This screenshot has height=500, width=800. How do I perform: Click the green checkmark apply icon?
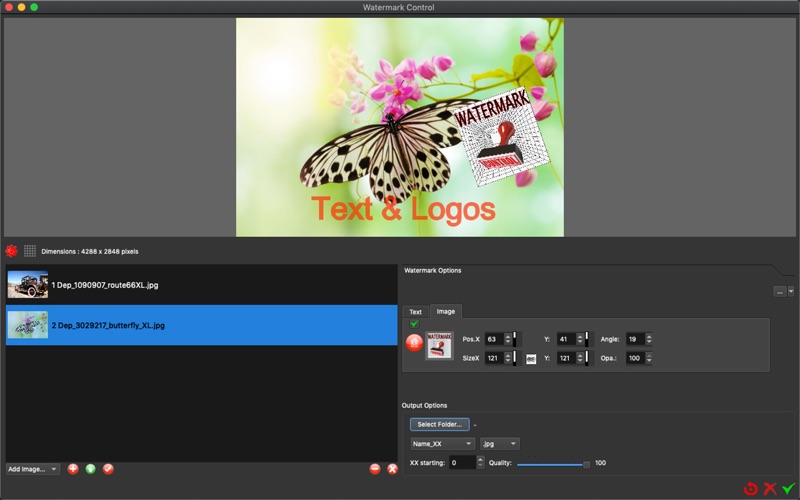(789, 489)
